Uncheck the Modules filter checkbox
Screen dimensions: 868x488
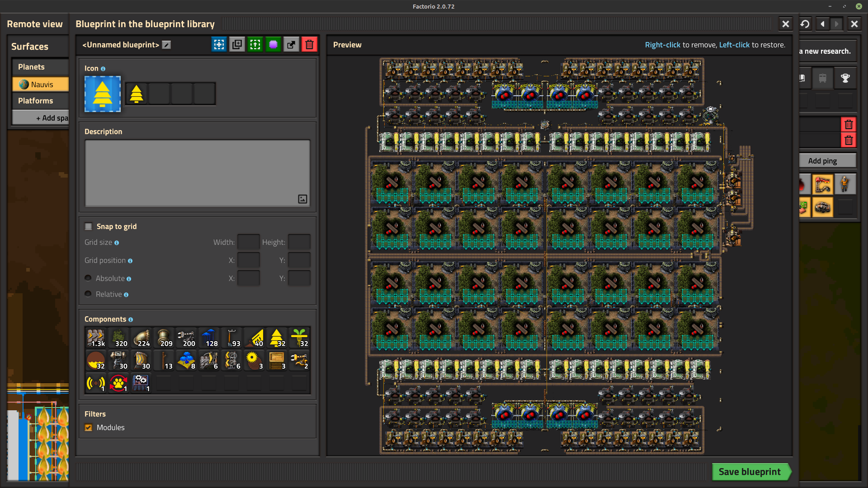pyautogui.click(x=89, y=427)
